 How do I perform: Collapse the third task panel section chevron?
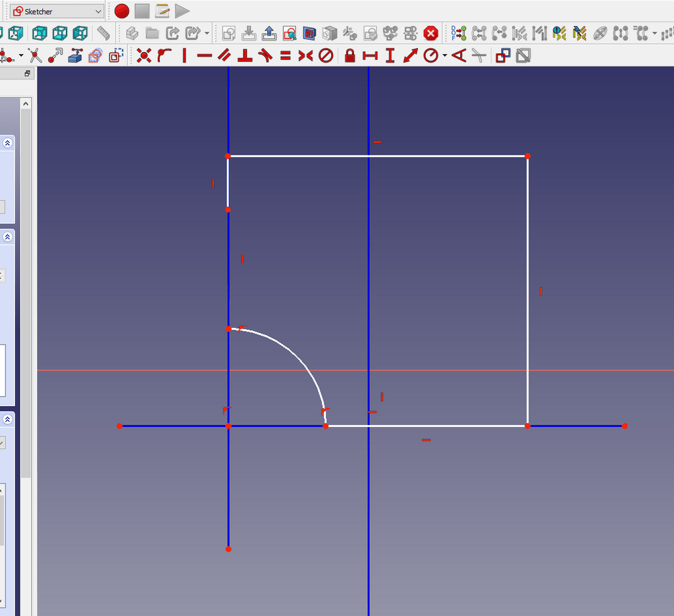7,419
